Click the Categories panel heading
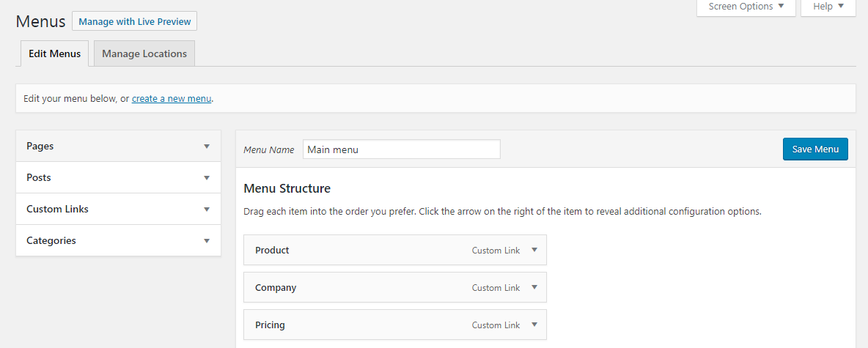 tap(51, 240)
